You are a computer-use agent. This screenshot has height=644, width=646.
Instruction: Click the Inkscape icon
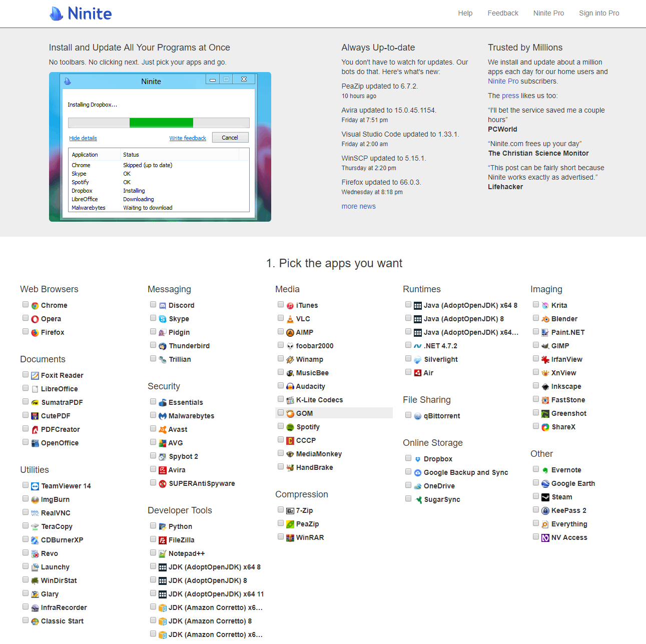(x=545, y=387)
